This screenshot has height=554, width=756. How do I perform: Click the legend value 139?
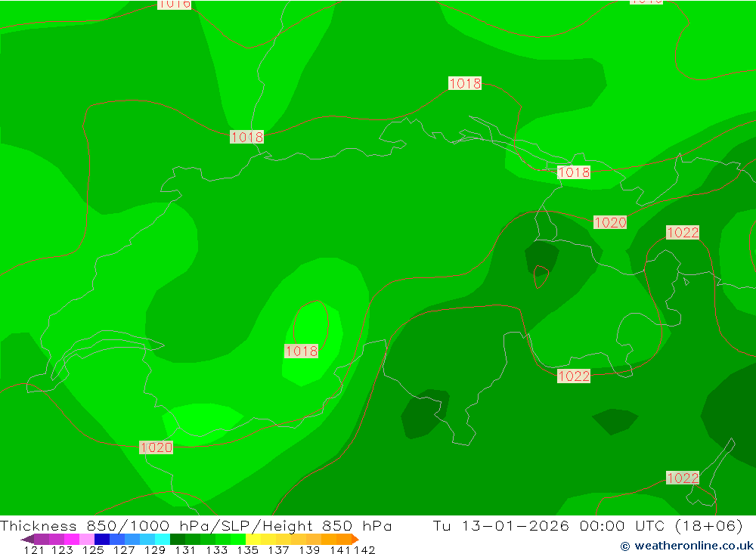click(x=309, y=550)
